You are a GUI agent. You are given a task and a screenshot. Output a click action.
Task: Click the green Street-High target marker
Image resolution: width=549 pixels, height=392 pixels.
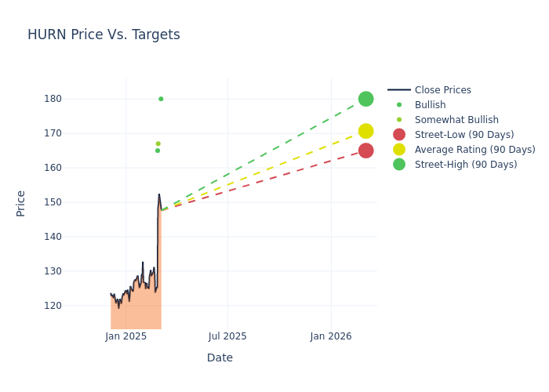coord(365,99)
